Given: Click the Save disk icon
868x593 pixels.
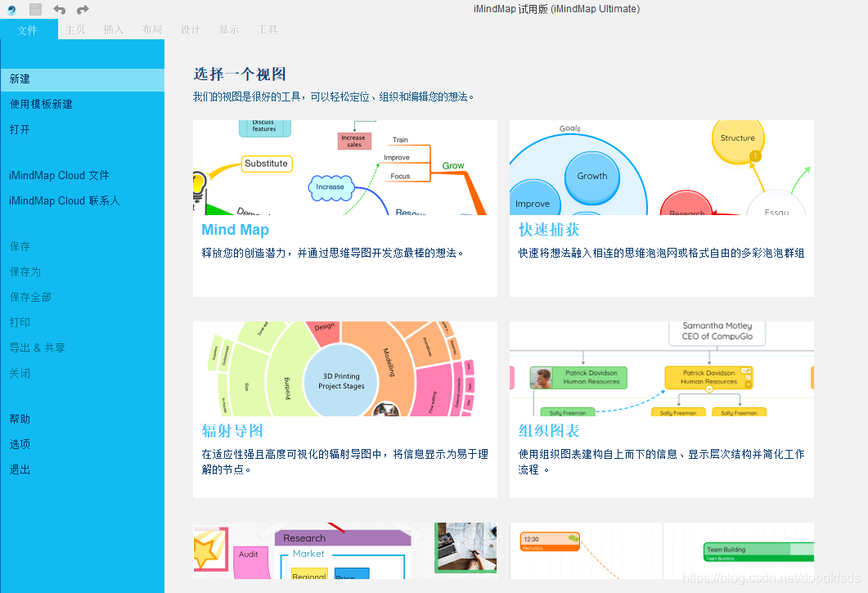Looking at the screenshot, I should click(35, 9).
